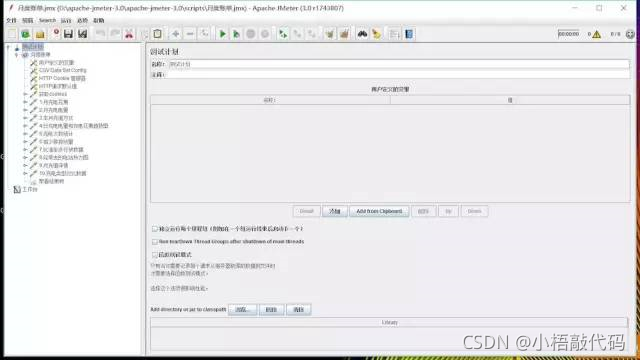Click the New test plan toolbar icon
The height and width of the screenshot is (360, 640).
tap(12, 34)
